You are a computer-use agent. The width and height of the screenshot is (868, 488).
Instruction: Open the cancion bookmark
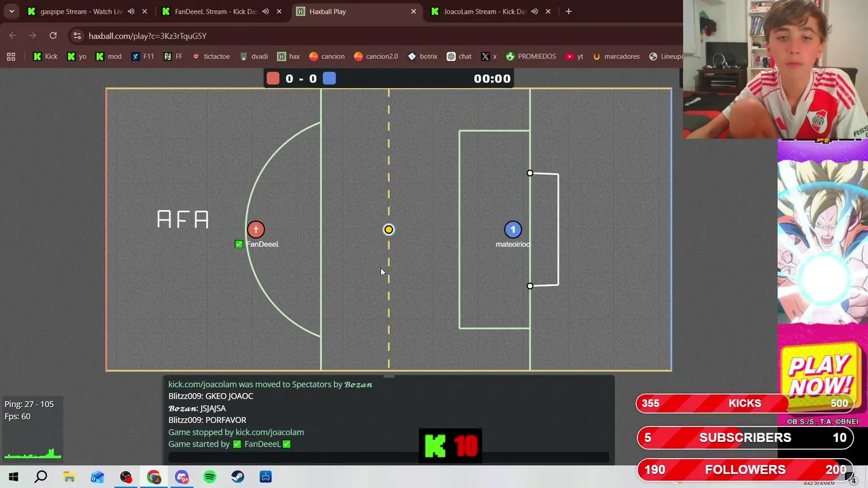click(x=326, y=56)
